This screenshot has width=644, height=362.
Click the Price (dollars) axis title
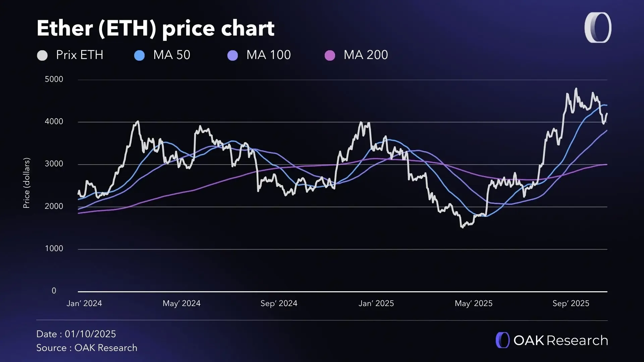(26, 183)
